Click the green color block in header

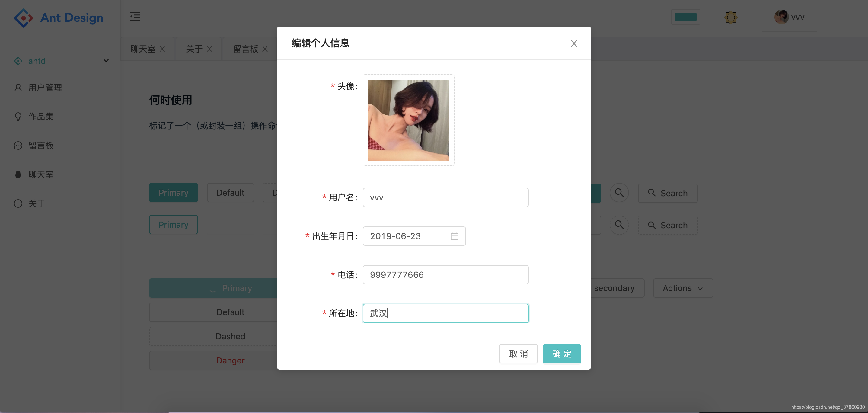pyautogui.click(x=685, y=17)
